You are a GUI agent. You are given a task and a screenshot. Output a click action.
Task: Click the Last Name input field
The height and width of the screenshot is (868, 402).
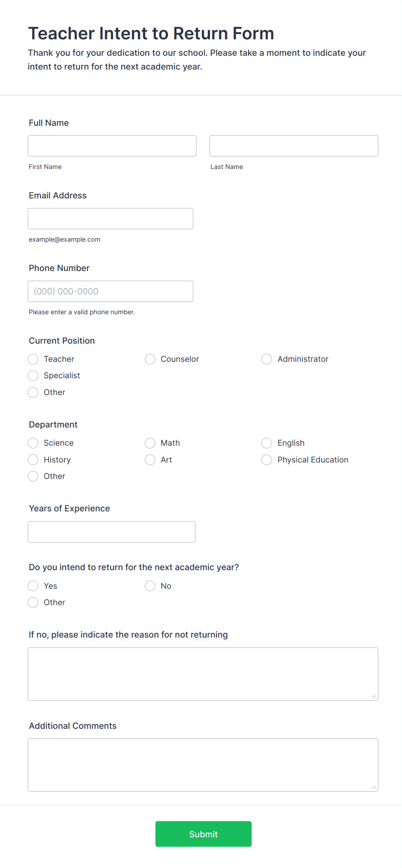tap(294, 146)
